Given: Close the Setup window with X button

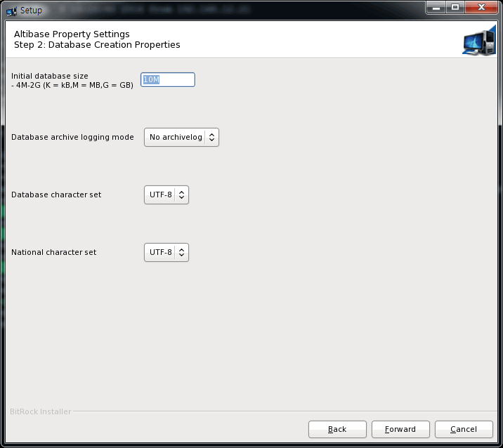Looking at the screenshot, I should (481, 8).
